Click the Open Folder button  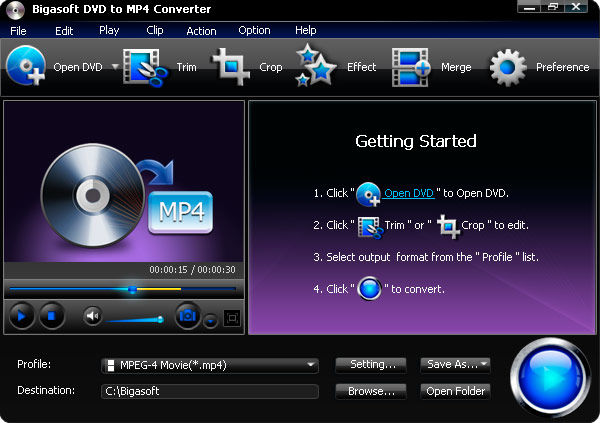[455, 391]
